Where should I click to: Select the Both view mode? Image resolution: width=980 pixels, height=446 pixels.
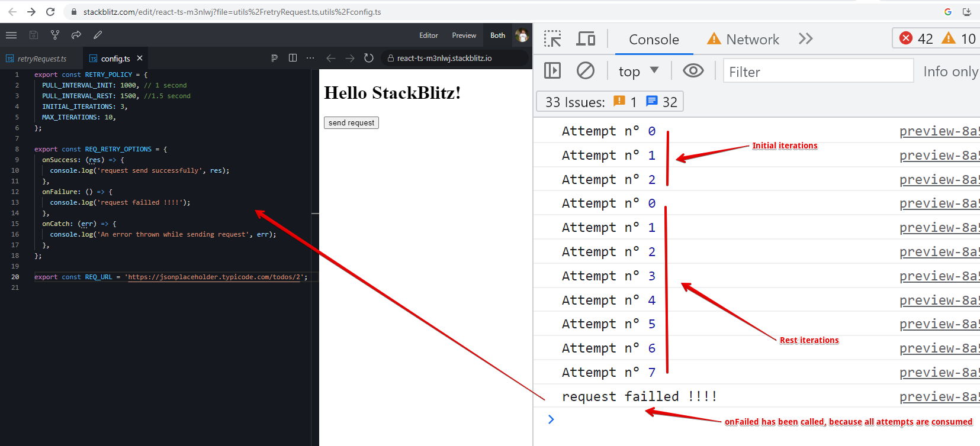(498, 35)
